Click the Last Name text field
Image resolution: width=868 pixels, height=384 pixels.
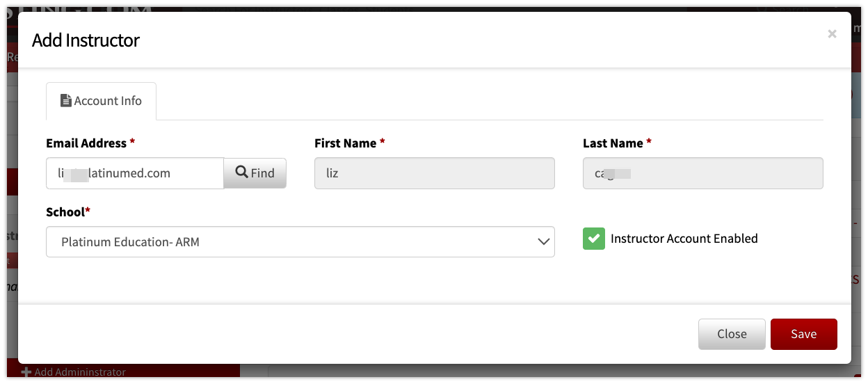703,173
